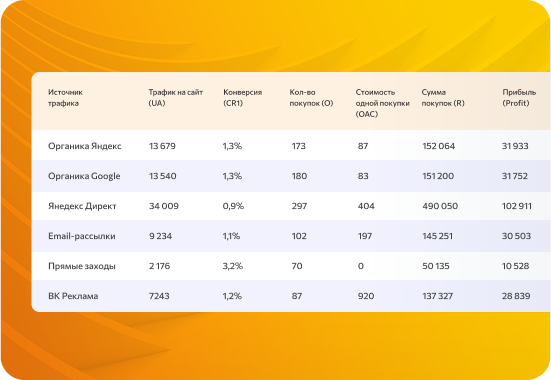Select traffic value 13 679 for Органика Яндекс
Viewport: 551px width, 380px height.
coord(162,146)
